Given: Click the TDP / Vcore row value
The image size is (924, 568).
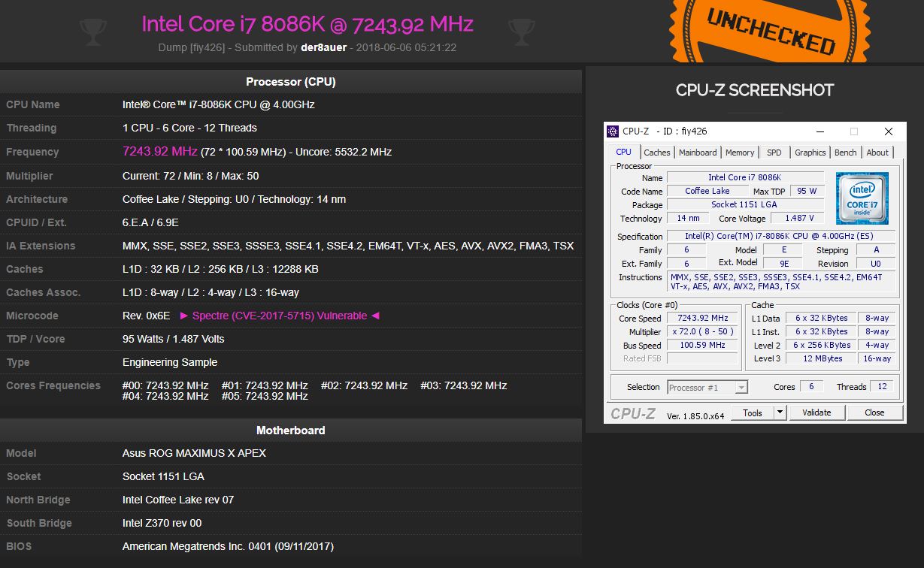Looking at the screenshot, I should tap(174, 339).
